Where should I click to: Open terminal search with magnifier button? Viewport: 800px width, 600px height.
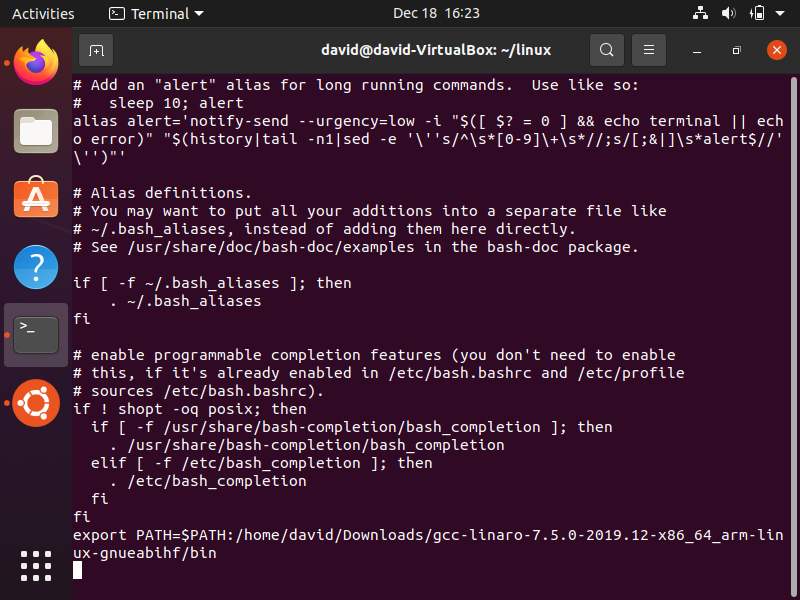point(605,49)
